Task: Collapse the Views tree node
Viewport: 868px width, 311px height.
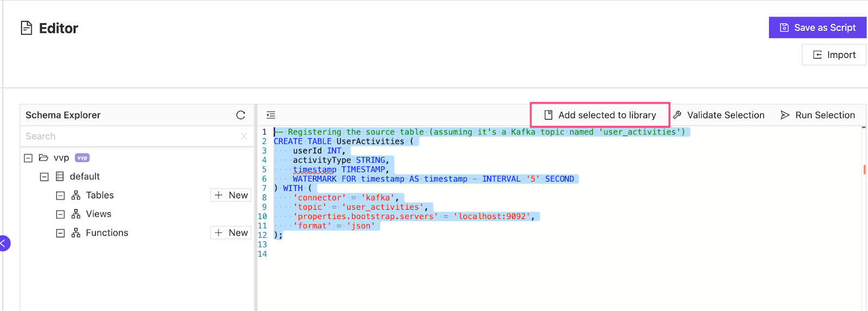Action: click(61, 215)
